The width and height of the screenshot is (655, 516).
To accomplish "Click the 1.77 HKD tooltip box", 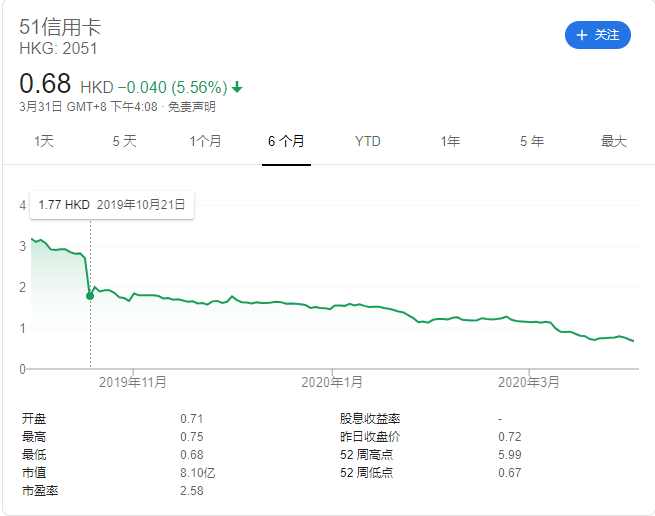I will click(x=112, y=205).
